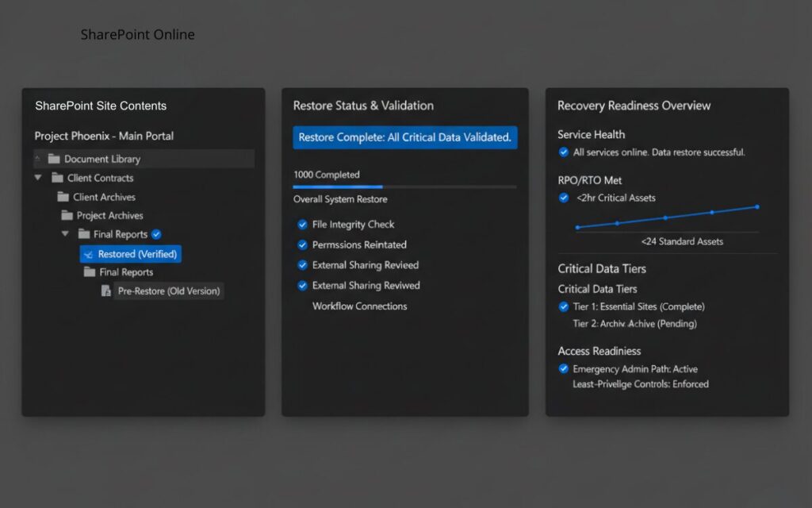Click the Restore Complete banner button
Image resolution: width=812 pixels, height=508 pixels.
click(x=404, y=137)
